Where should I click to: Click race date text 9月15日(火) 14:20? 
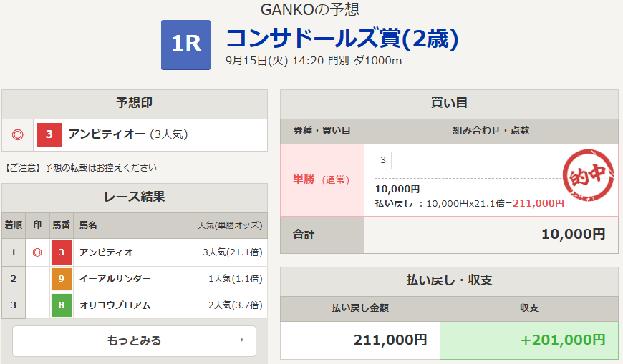(274, 61)
